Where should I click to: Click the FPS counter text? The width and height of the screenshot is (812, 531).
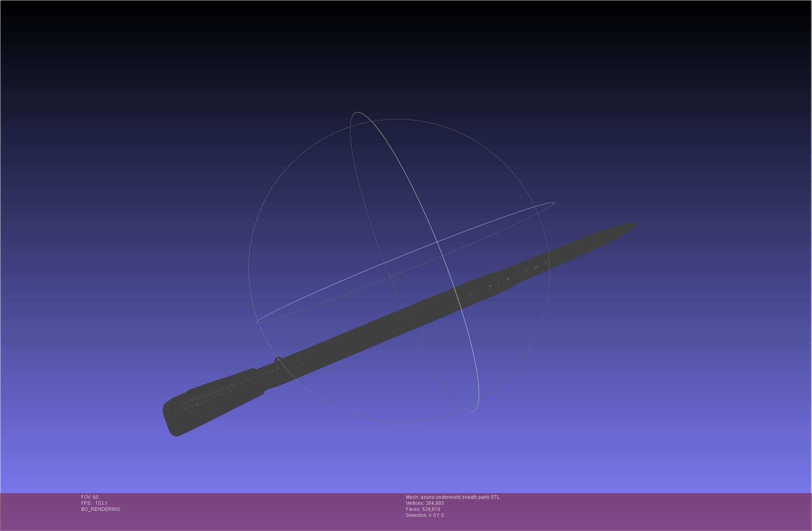tap(94, 503)
